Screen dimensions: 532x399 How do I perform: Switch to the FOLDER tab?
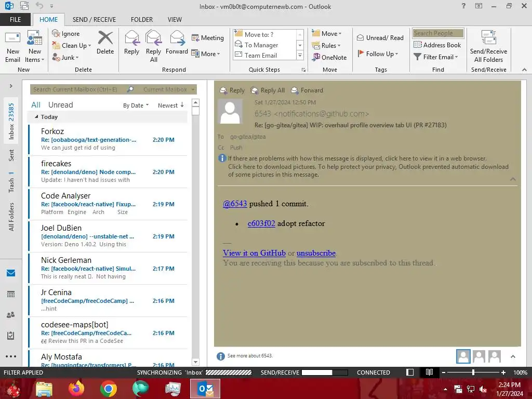pos(142,19)
